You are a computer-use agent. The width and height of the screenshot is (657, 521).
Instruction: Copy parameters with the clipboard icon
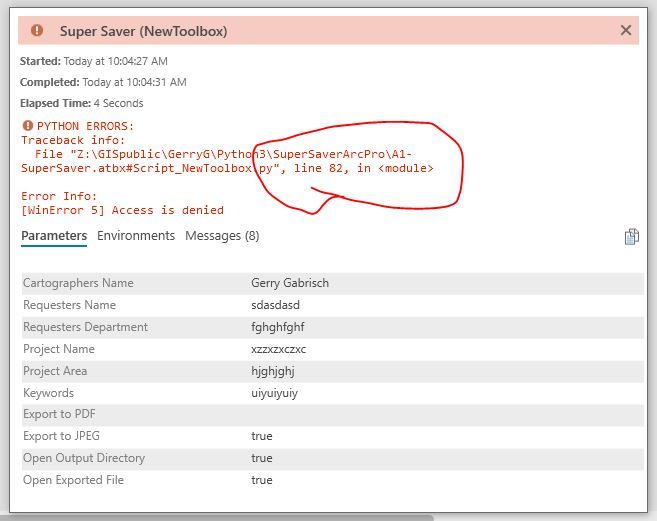631,237
